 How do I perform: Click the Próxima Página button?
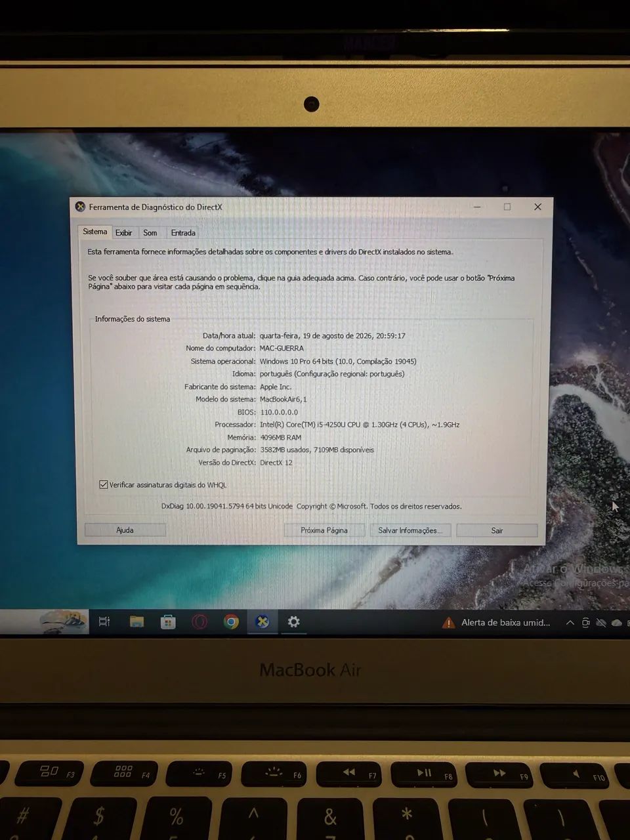point(324,530)
